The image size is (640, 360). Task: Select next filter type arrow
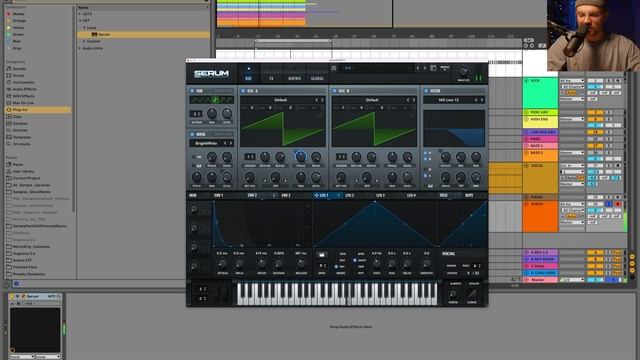pyautogui.click(x=482, y=100)
